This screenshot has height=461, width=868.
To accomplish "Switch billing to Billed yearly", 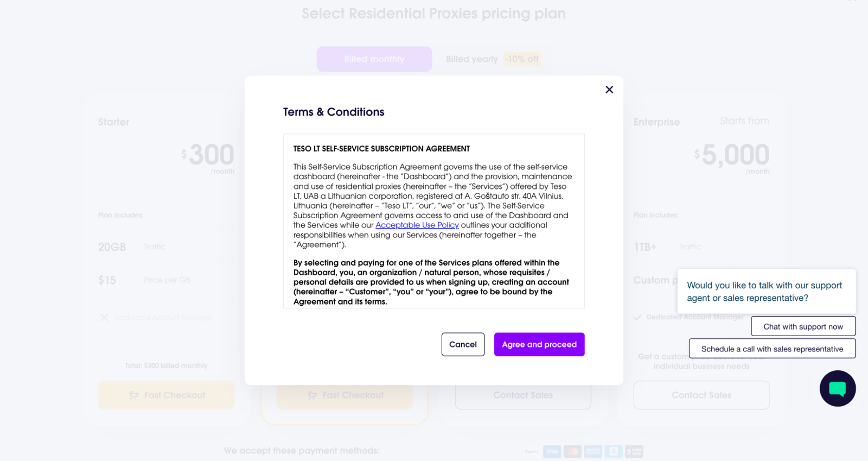I will click(x=471, y=59).
